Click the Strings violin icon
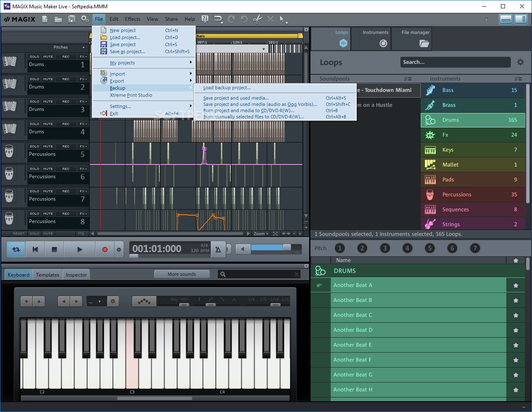 pyautogui.click(x=430, y=224)
